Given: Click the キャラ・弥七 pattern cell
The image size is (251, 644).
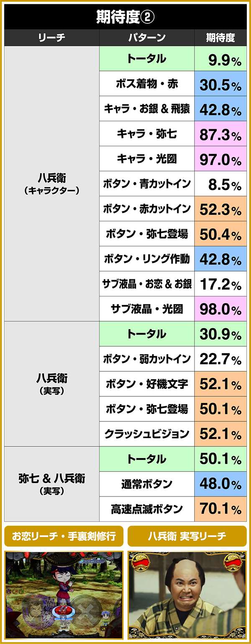Looking at the screenshot, I should point(147,134).
